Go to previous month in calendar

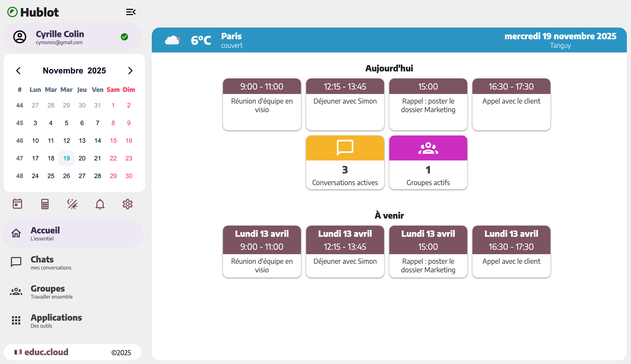tap(18, 71)
